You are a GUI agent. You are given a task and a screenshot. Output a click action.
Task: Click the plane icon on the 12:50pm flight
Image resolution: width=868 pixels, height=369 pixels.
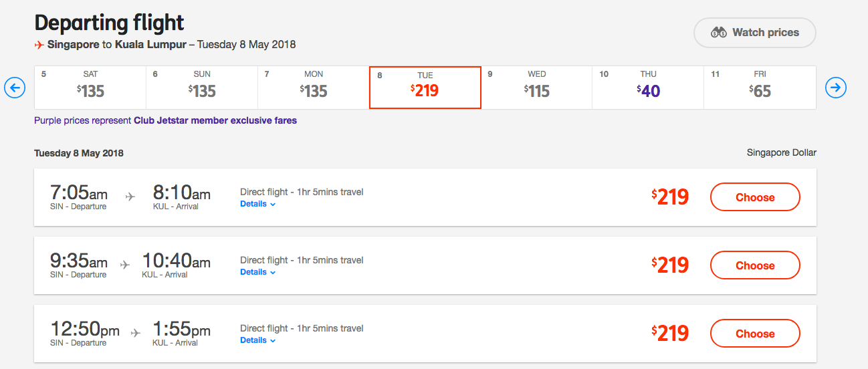(x=136, y=333)
